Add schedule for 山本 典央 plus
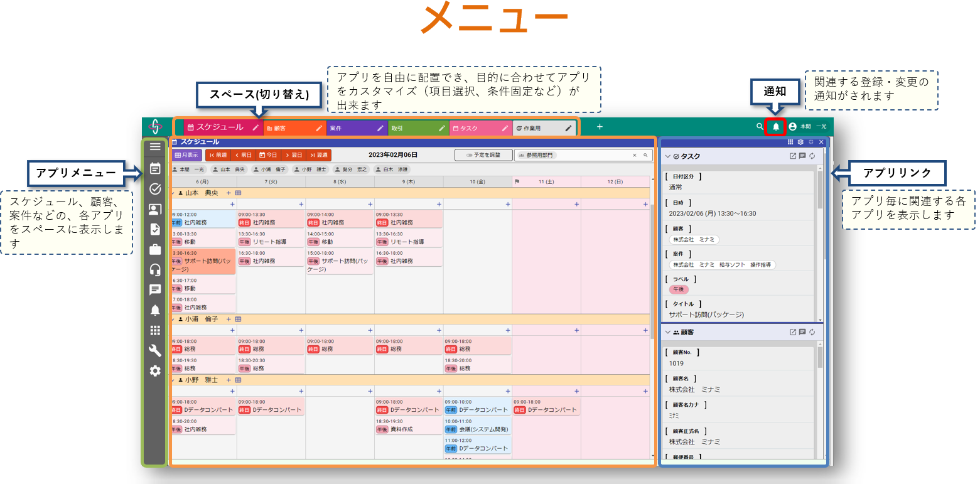 229,193
